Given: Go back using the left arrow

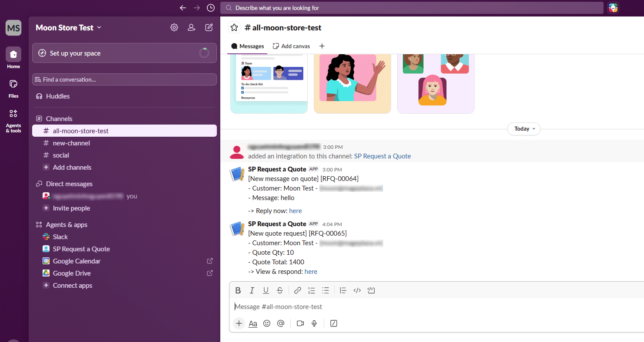Looking at the screenshot, I should point(183,8).
